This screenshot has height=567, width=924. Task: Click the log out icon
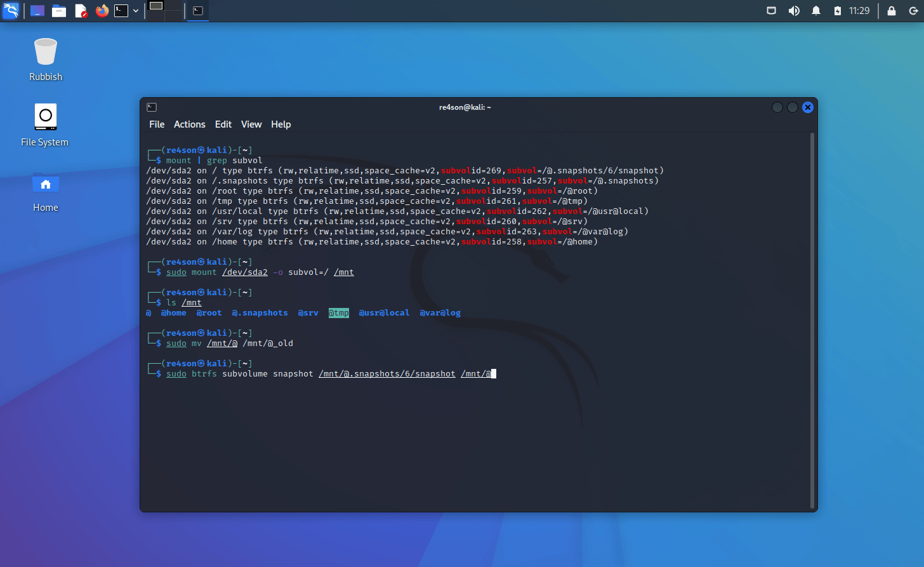[913, 11]
